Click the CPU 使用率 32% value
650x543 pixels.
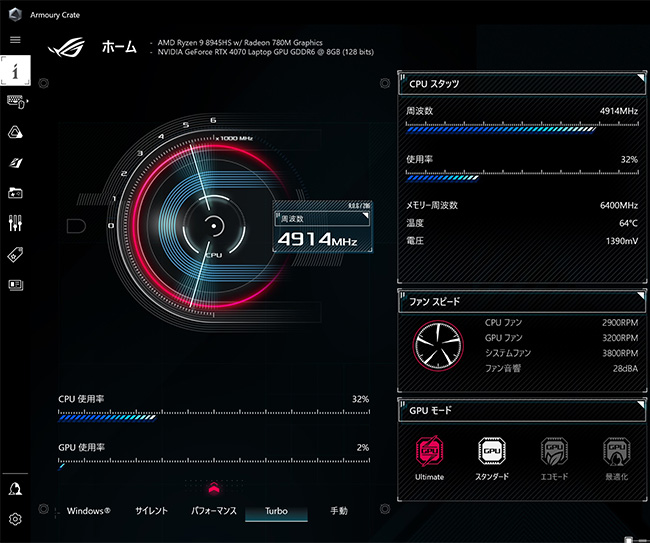[x=360, y=399]
